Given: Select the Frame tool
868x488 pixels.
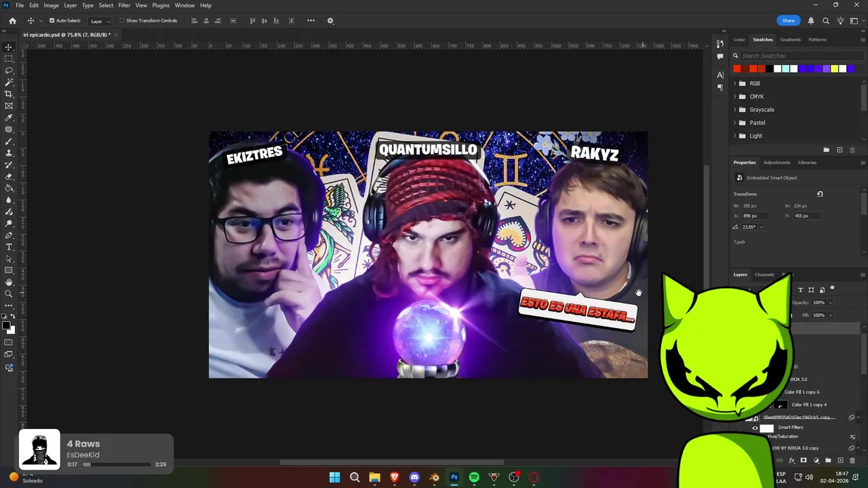Looking at the screenshot, I should point(9,106).
